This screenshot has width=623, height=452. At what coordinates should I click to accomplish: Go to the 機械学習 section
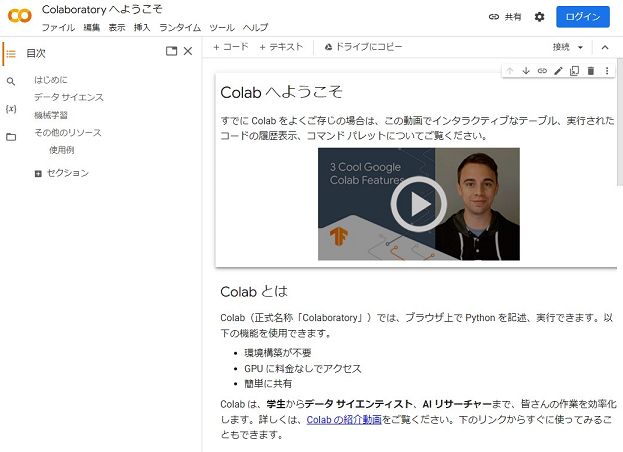coord(50,115)
